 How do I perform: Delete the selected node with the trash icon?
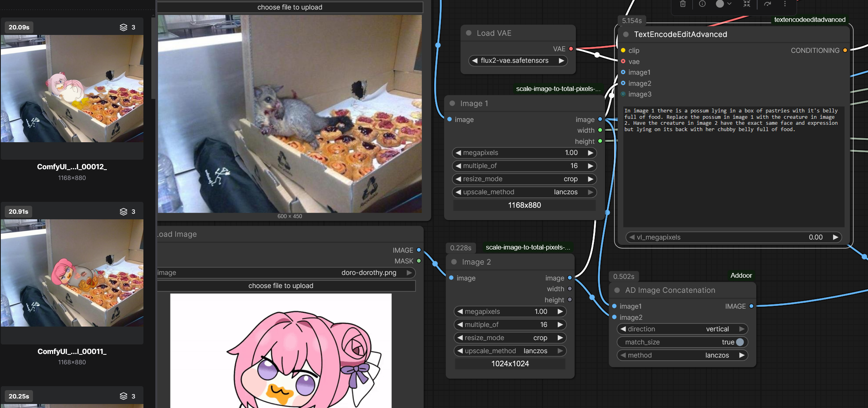point(682,4)
